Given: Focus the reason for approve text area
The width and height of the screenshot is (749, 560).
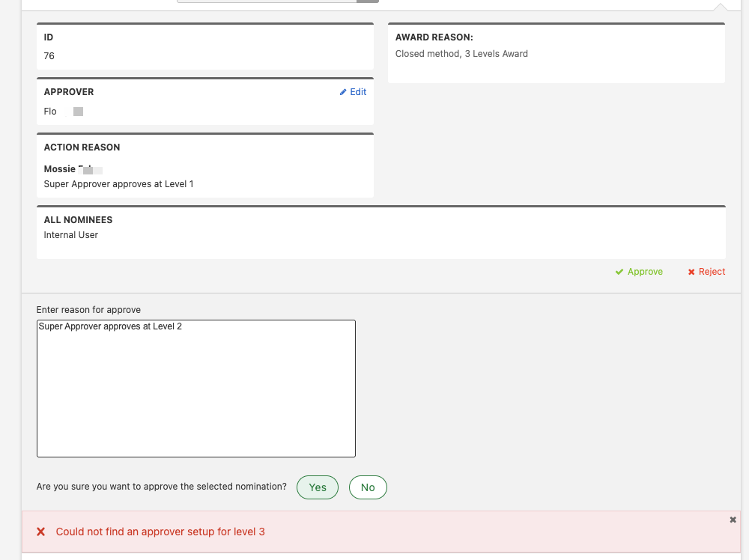Looking at the screenshot, I should point(195,388).
